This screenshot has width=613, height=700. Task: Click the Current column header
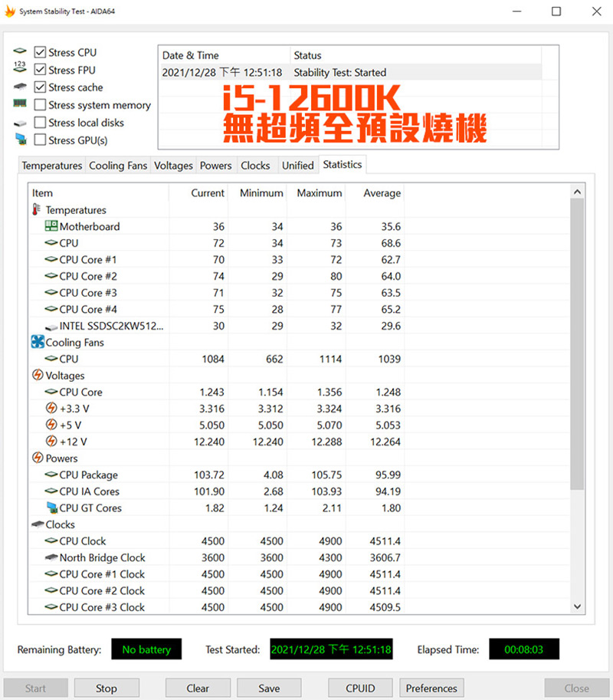[x=198, y=193]
